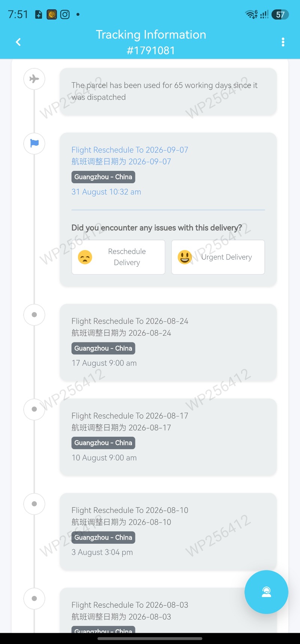
Task: Tap the 31 August 10:32 am timestamp
Action: point(106,192)
